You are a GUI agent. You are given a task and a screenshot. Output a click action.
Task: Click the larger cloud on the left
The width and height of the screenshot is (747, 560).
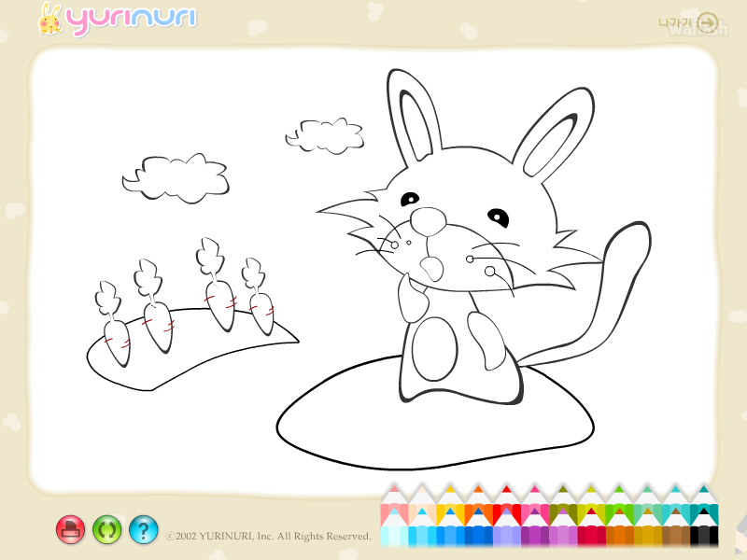pos(176,178)
